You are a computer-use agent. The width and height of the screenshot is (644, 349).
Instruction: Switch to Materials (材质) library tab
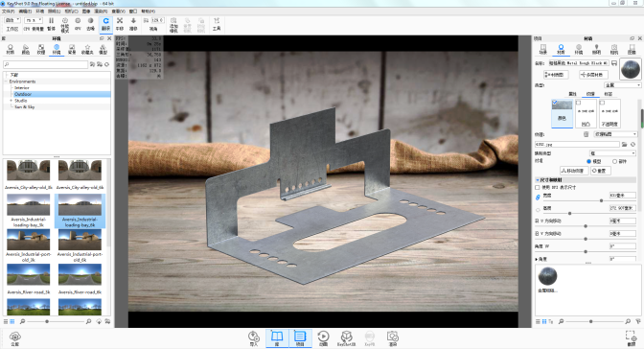point(11,49)
